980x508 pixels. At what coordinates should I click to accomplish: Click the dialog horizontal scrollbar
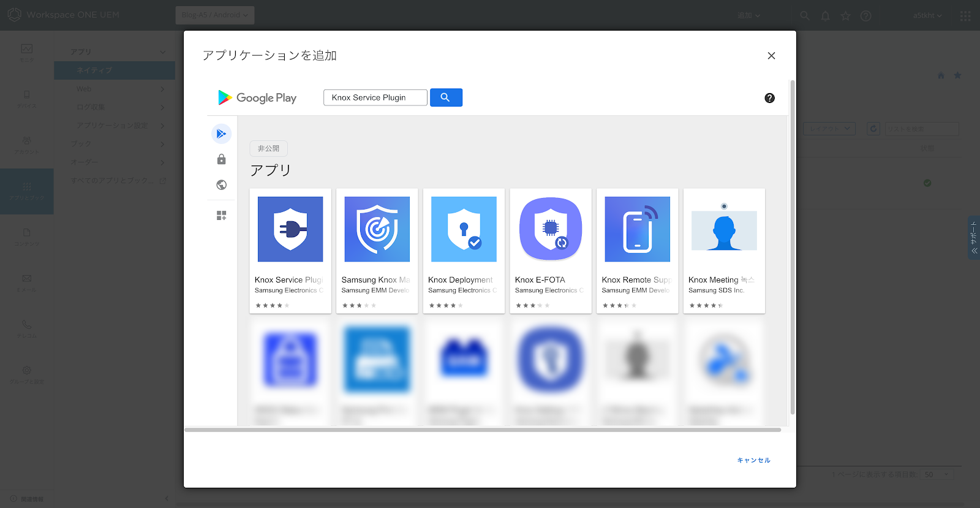click(x=483, y=430)
